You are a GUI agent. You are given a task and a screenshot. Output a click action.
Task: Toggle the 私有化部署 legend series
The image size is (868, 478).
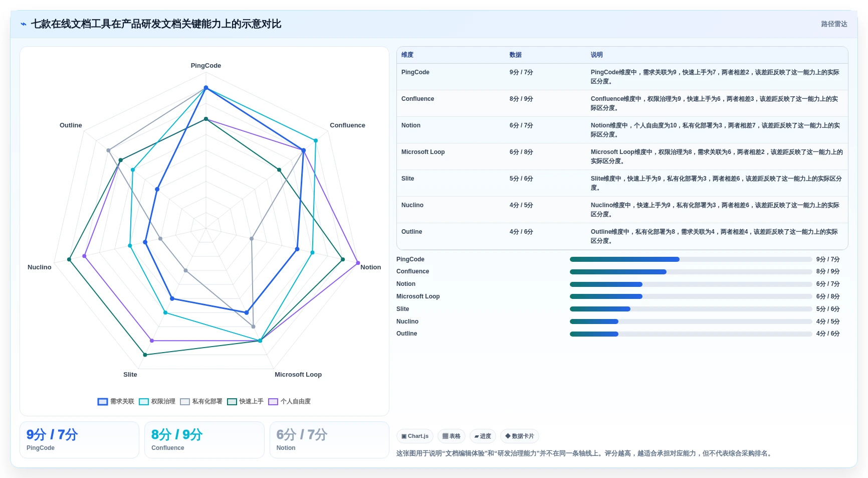tap(201, 401)
